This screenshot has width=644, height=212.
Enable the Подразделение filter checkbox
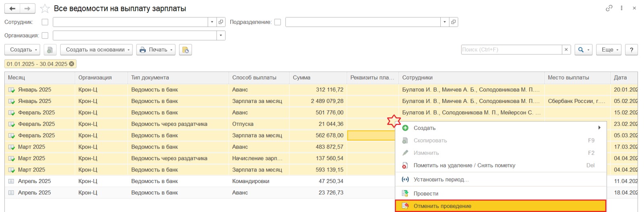277,22
